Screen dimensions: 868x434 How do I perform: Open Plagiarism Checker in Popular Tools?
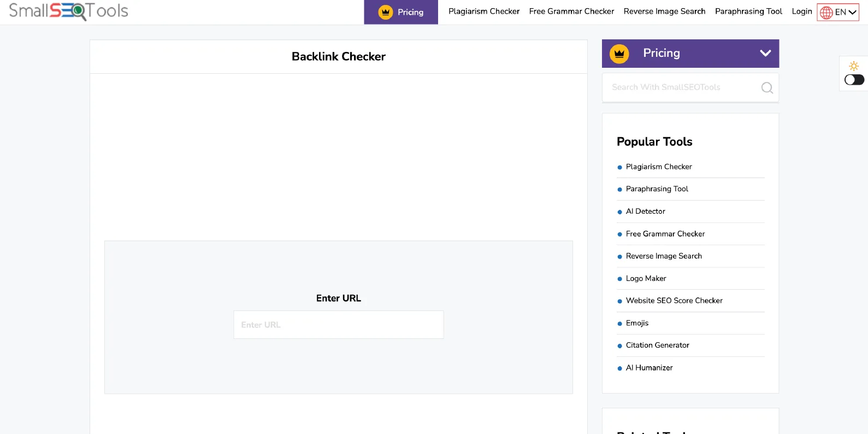(x=659, y=167)
